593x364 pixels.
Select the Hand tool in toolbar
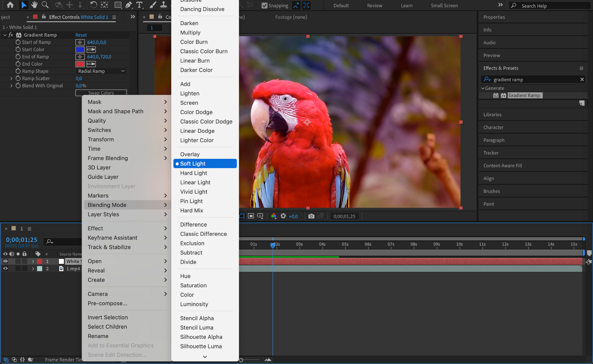[34, 5]
